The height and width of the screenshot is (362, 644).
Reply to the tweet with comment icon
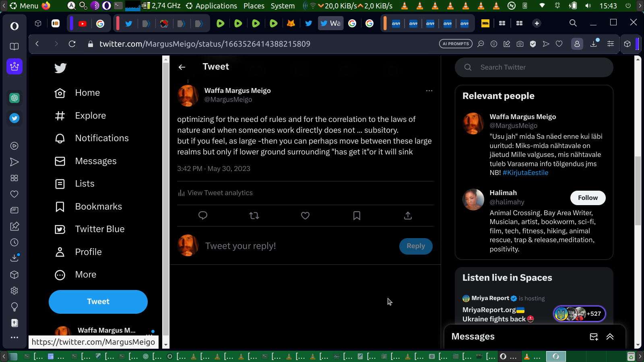(203, 216)
